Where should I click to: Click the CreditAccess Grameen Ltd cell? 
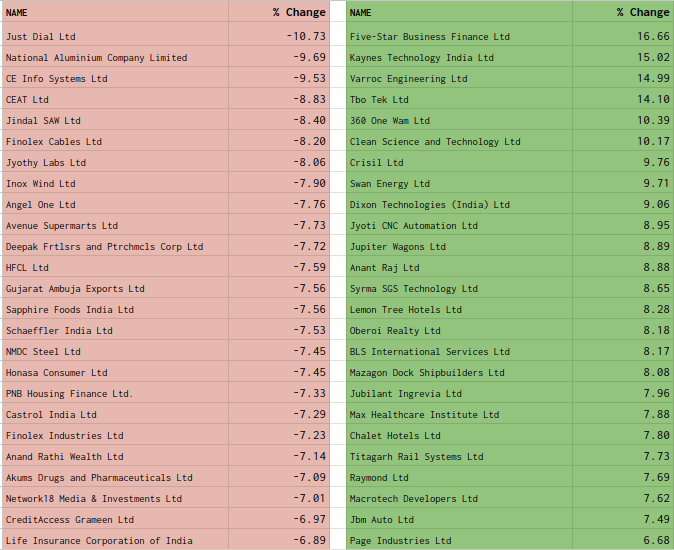tap(115, 520)
